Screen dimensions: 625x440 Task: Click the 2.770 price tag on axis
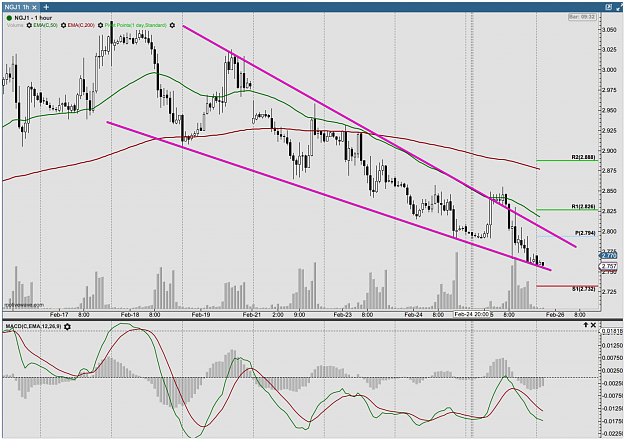(608, 255)
